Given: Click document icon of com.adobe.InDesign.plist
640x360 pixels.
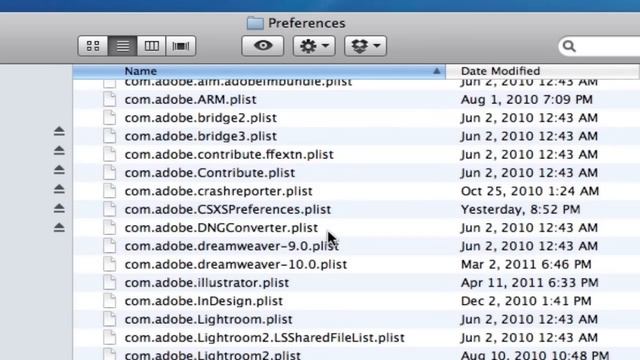Looking at the screenshot, I should coord(109,301).
